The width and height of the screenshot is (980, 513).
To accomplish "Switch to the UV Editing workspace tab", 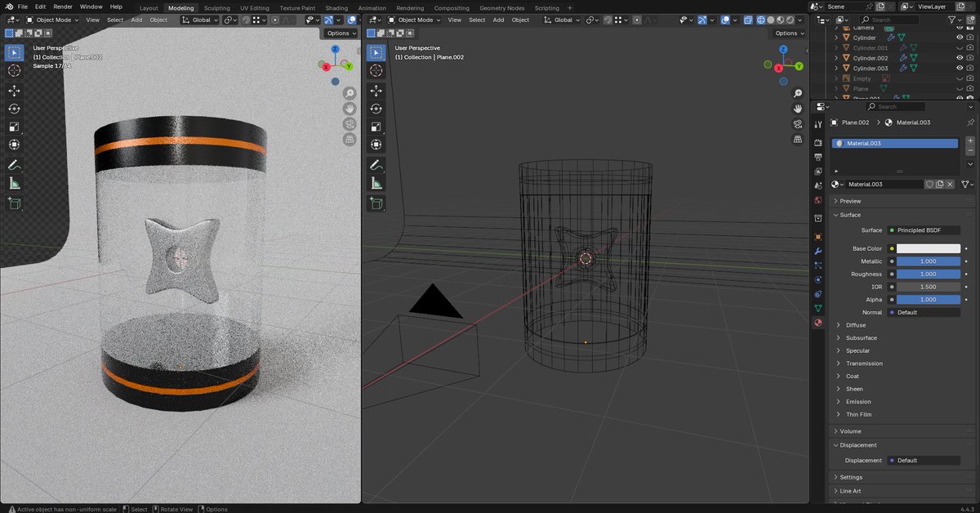I will pos(256,7).
